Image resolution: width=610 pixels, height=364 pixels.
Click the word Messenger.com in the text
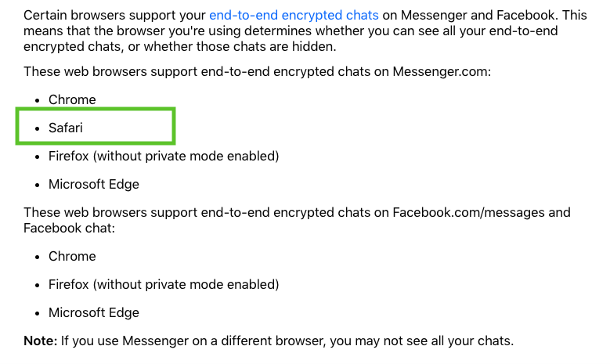tap(442, 72)
